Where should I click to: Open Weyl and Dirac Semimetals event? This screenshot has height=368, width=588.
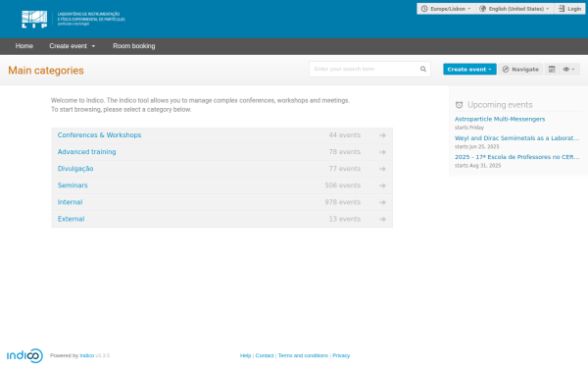pos(516,138)
